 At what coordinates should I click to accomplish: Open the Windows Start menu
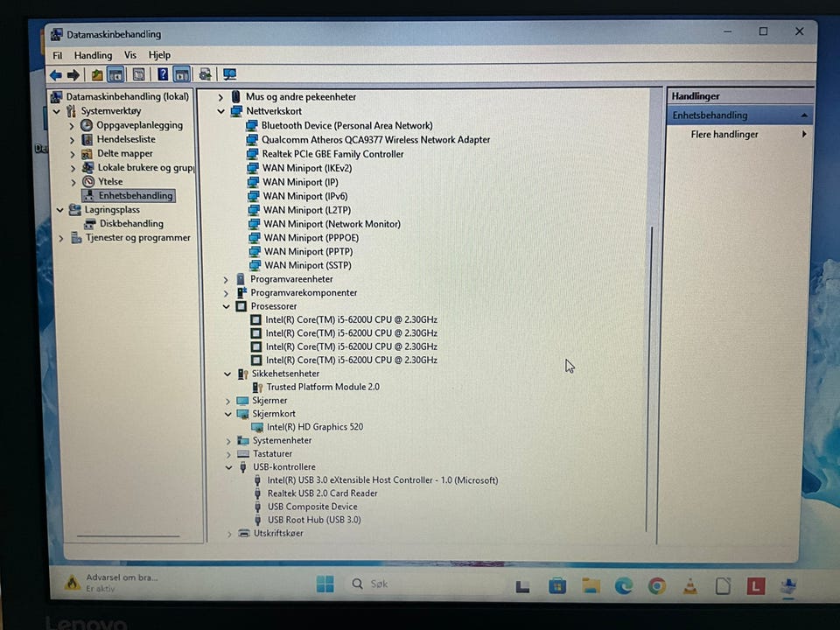click(325, 584)
